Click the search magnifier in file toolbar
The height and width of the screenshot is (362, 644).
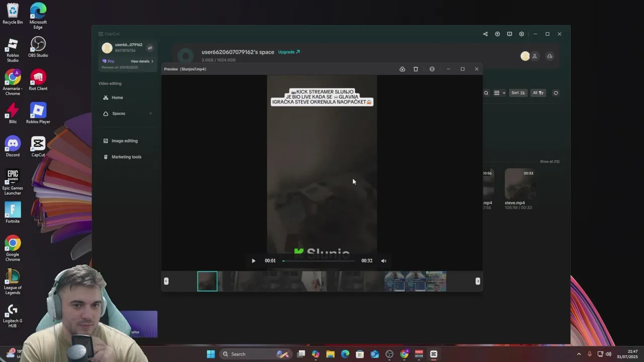click(486, 93)
